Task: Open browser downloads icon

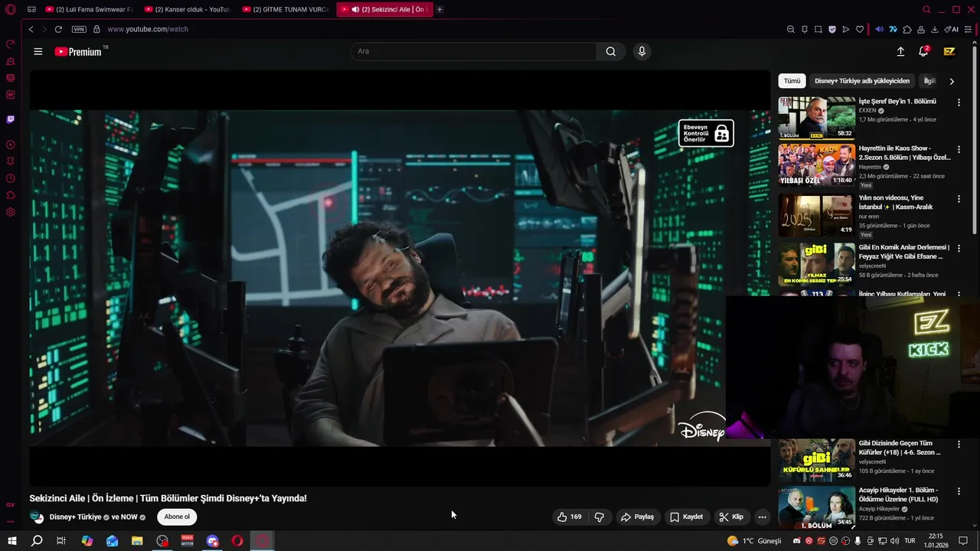Action: [x=935, y=29]
